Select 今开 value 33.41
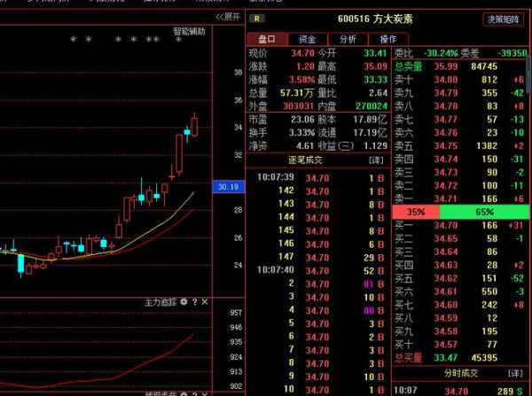 [375, 53]
